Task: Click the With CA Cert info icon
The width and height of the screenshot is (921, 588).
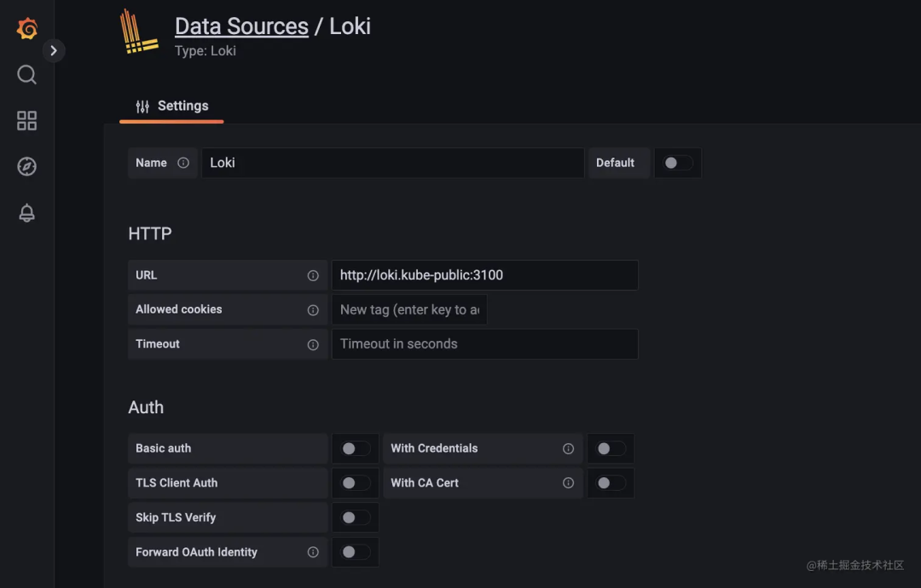Action: click(x=568, y=483)
